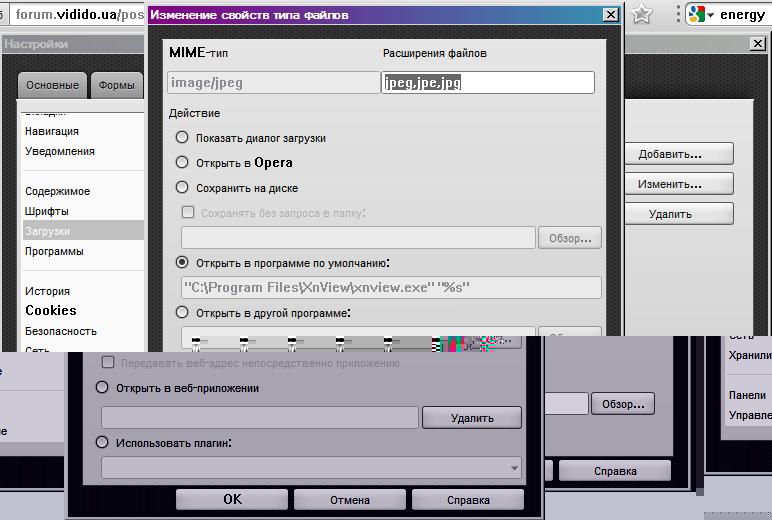The width and height of the screenshot is (772, 520).
Task: Click Изменить... in settings window
Action: coord(679,184)
